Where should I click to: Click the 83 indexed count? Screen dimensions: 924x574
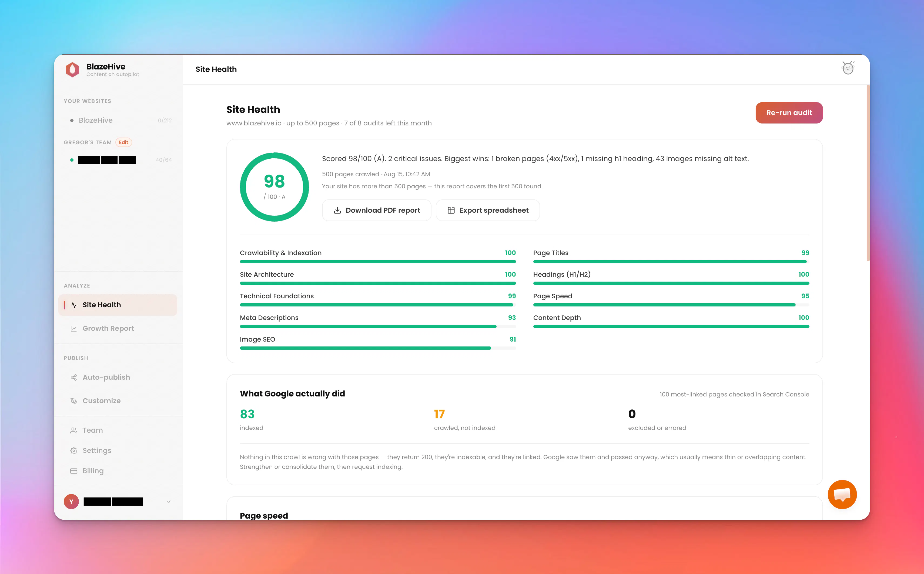(247, 414)
